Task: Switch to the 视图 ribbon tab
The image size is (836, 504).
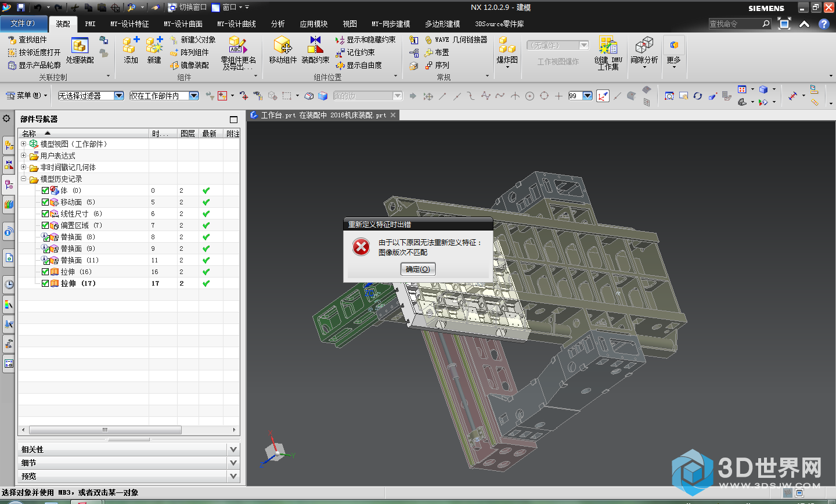Action: [x=349, y=24]
